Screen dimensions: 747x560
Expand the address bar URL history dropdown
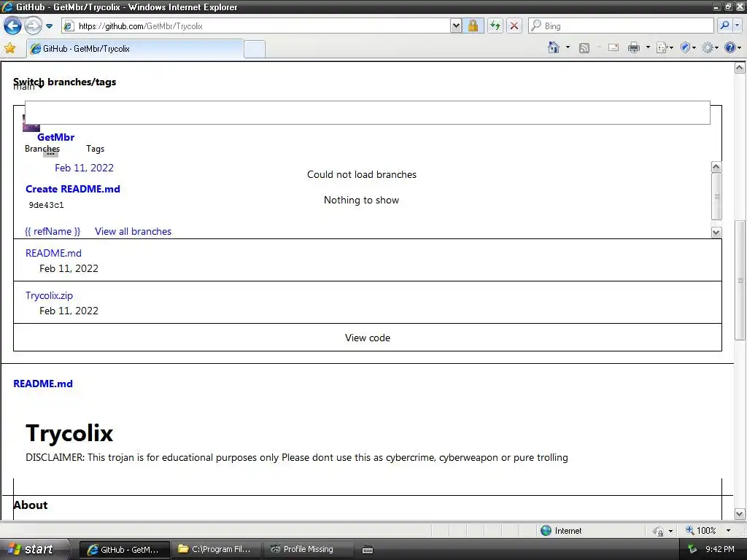point(456,26)
